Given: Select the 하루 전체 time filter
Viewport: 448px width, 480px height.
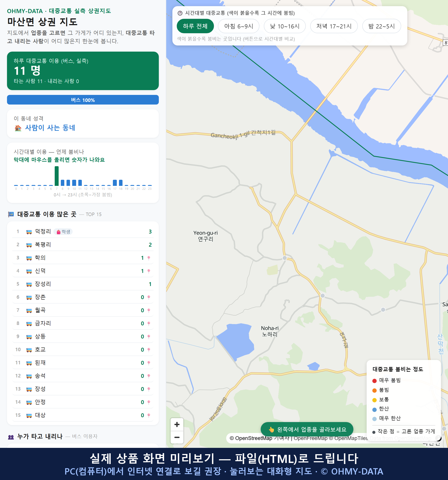Looking at the screenshot, I should tap(195, 26).
